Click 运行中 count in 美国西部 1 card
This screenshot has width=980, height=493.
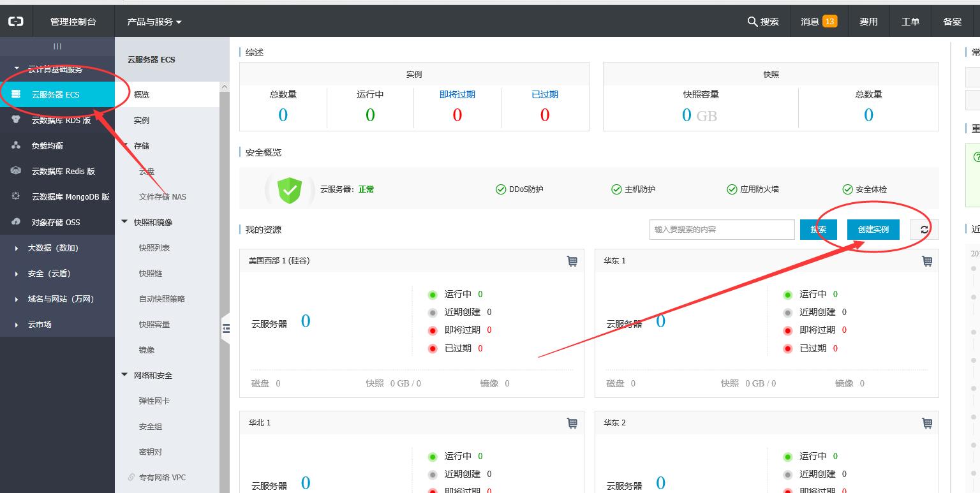[480, 294]
